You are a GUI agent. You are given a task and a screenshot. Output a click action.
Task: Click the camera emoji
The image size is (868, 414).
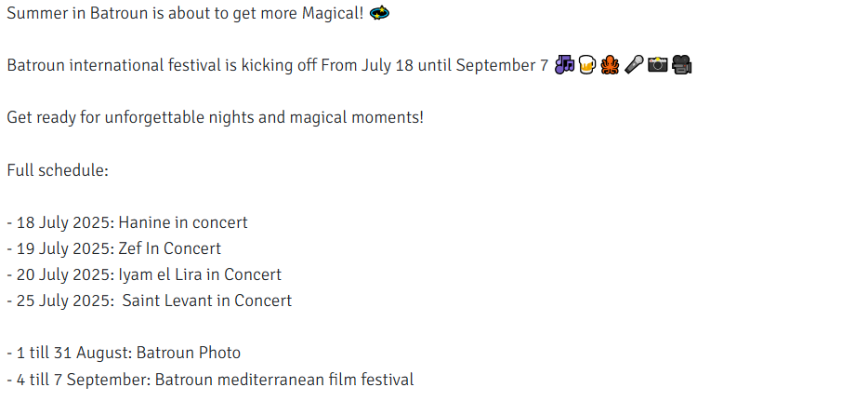(658, 65)
